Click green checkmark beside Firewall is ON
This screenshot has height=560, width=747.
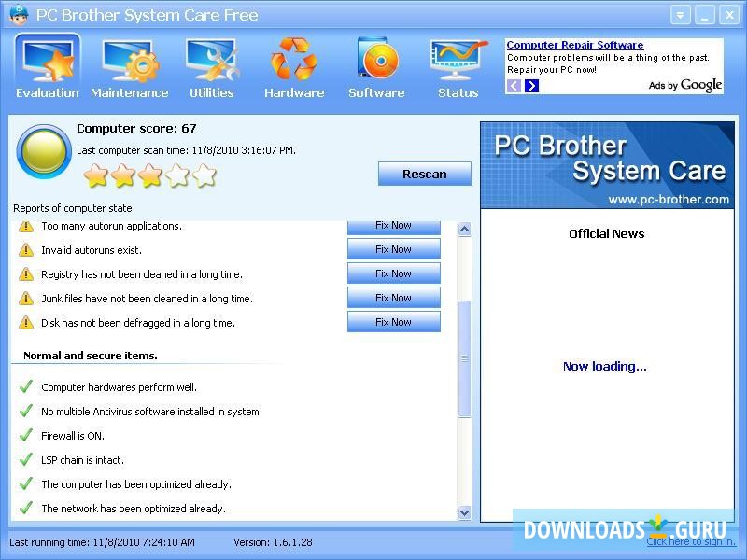(26, 435)
